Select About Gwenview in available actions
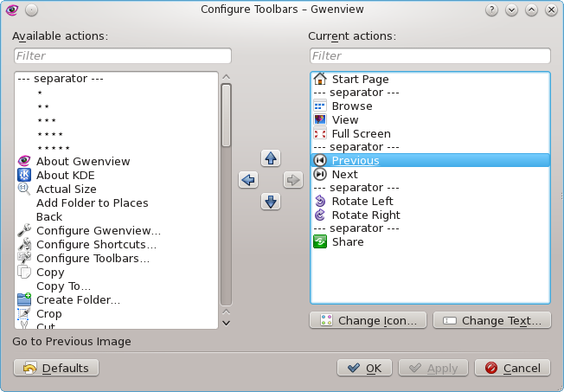This screenshot has width=564, height=392. tap(83, 161)
